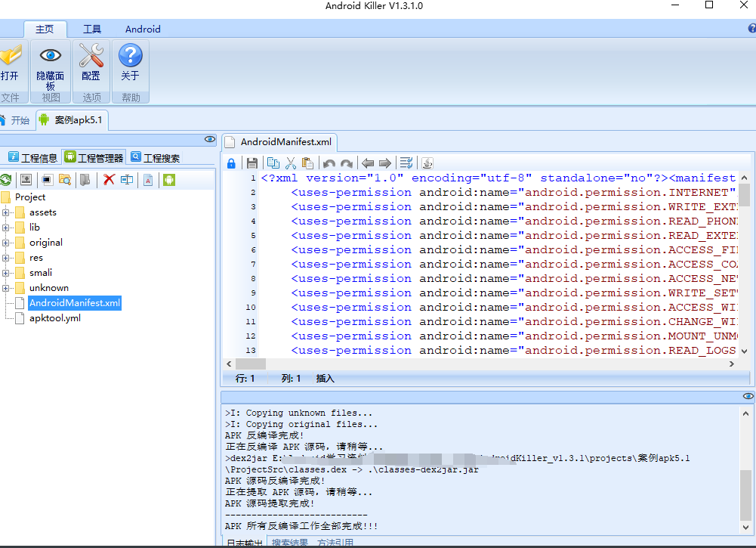The image size is (756, 548).
Task: Select the 案例apk5.1 project tab
Action: (x=72, y=120)
